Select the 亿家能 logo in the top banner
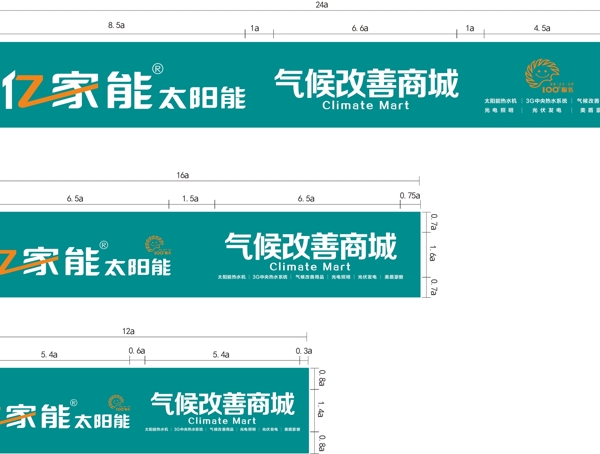 pos(77,90)
